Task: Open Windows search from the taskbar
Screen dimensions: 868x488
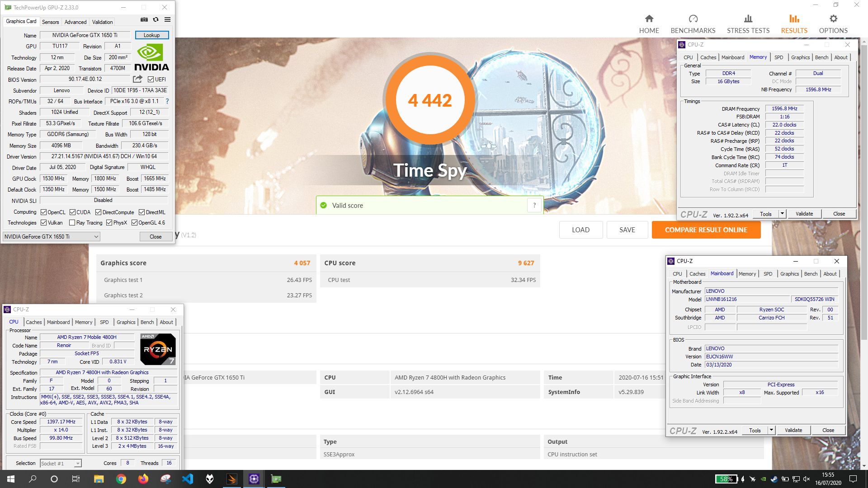Action: click(x=33, y=479)
